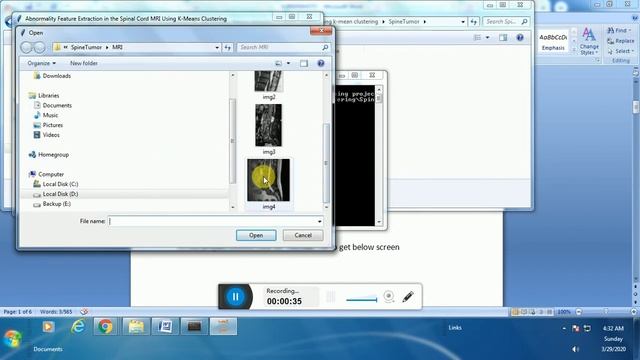The width and height of the screenshot is (640, 360).
Task: Click the New folder button
Action: click(84, 63)
